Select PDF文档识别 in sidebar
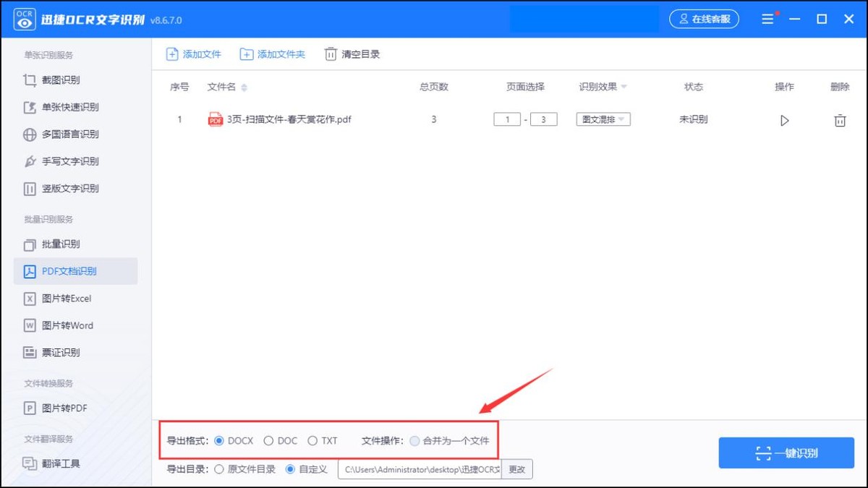The image size is (868, 488). coord(76,271)
